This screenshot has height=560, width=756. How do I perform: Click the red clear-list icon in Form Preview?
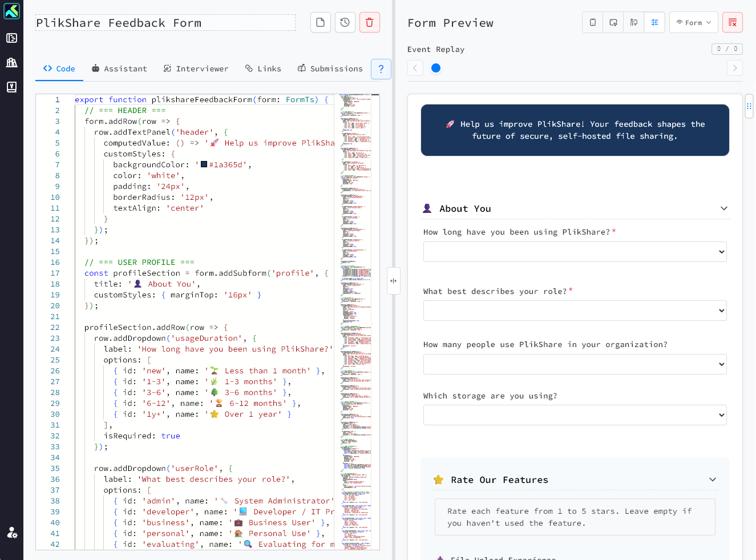coord(732,22)
